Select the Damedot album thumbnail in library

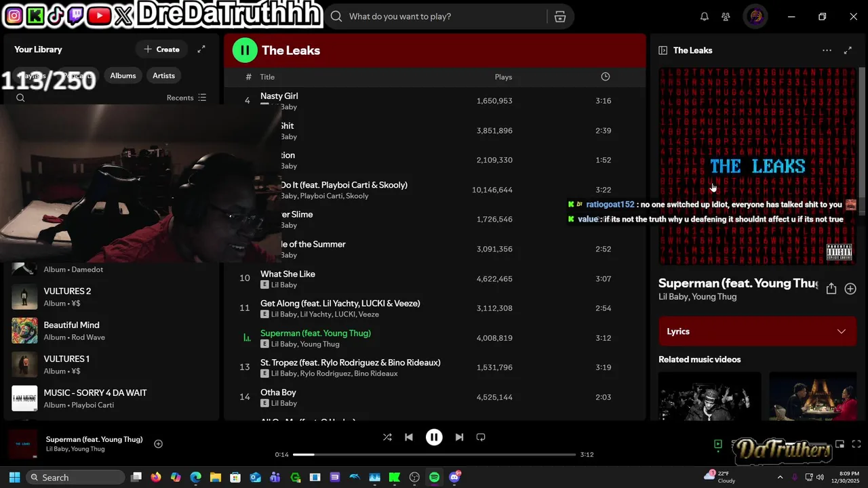coord(24,268)
